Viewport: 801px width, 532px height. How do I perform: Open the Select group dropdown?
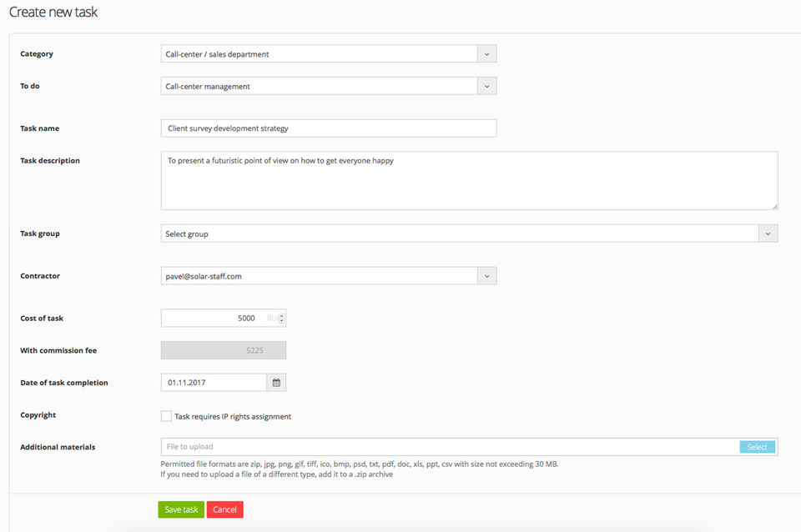pos(469,234)
